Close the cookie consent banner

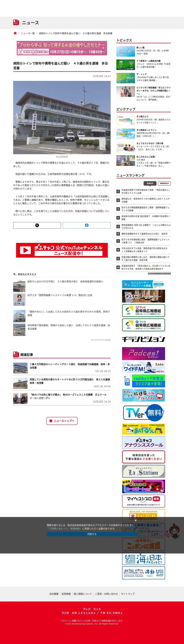(135, 520)
